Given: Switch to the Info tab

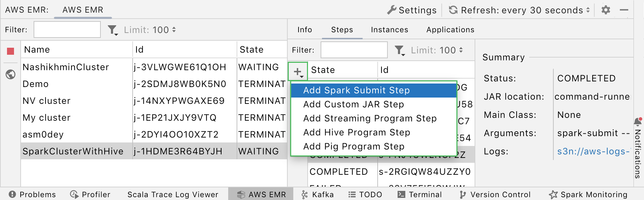Looking at the screenshot, I should pyautogui.click(x=304, y=30).
